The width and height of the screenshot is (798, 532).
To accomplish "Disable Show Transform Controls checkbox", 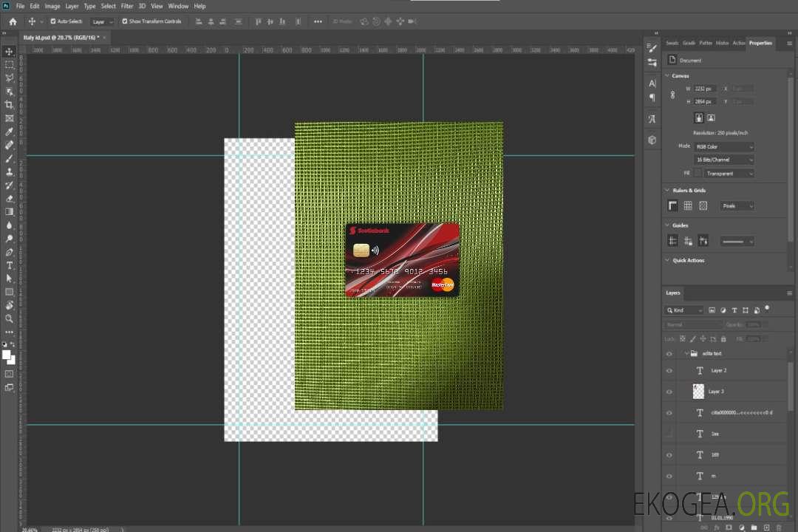I will (x=124, y=21).
